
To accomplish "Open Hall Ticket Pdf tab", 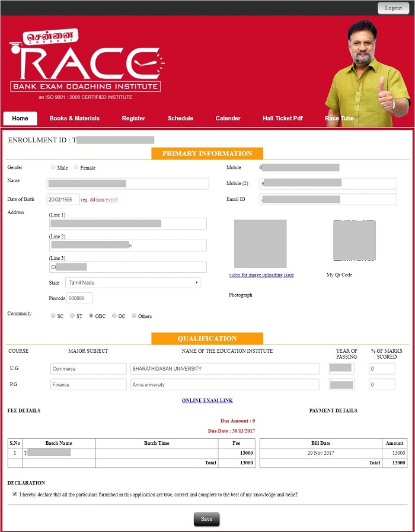I will (x=283, y=119).
